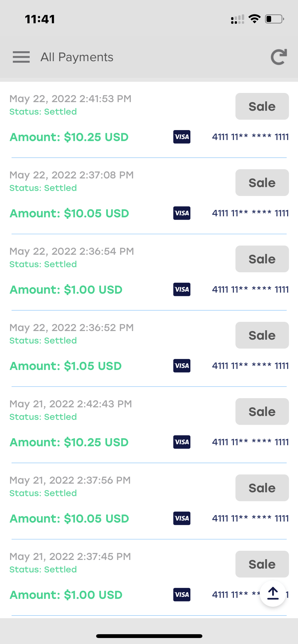Tap the refresh icon
The height and width of the screenshot is (644, 298).
pos(279,57)
